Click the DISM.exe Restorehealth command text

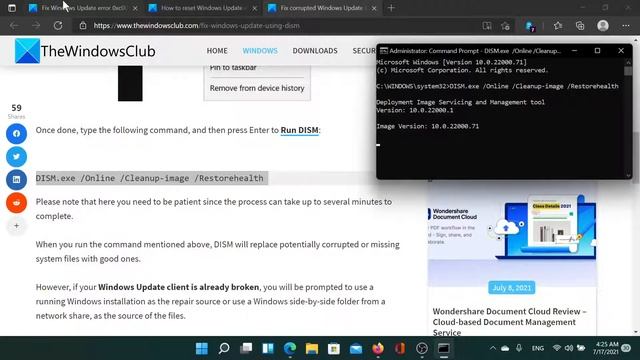tap(150, 178)
